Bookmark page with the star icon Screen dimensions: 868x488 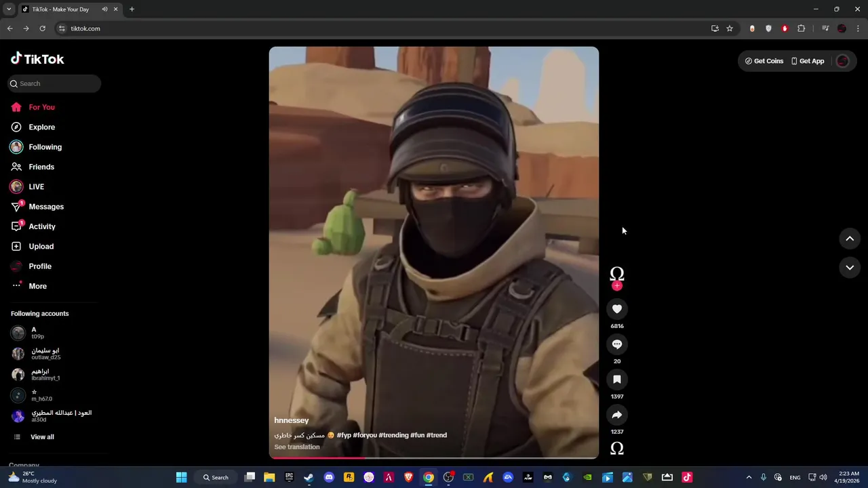pos(730,28)
